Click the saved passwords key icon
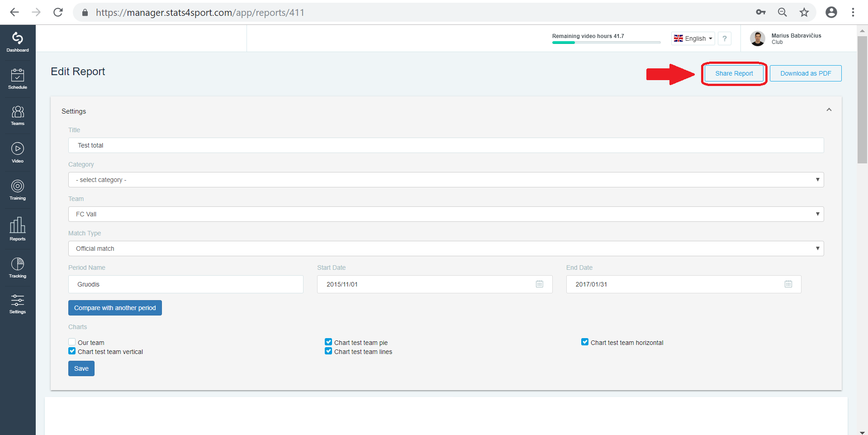This screenshot has height=435, width=868. pos(761,12)
